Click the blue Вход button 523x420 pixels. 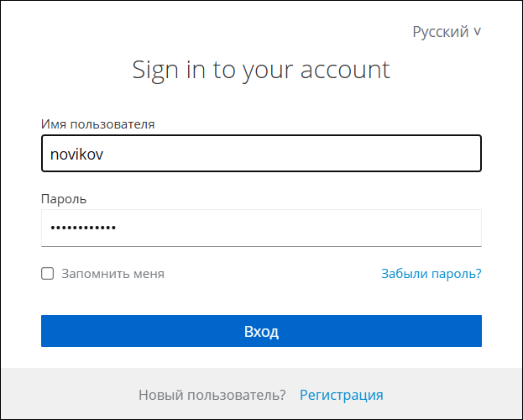pos(261,331)
